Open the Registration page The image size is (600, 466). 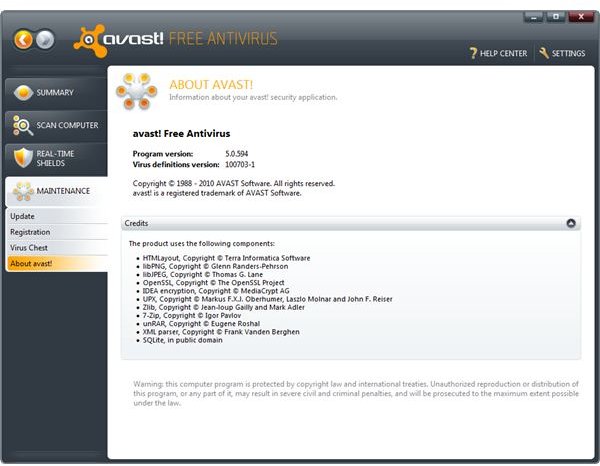[57, 232]
